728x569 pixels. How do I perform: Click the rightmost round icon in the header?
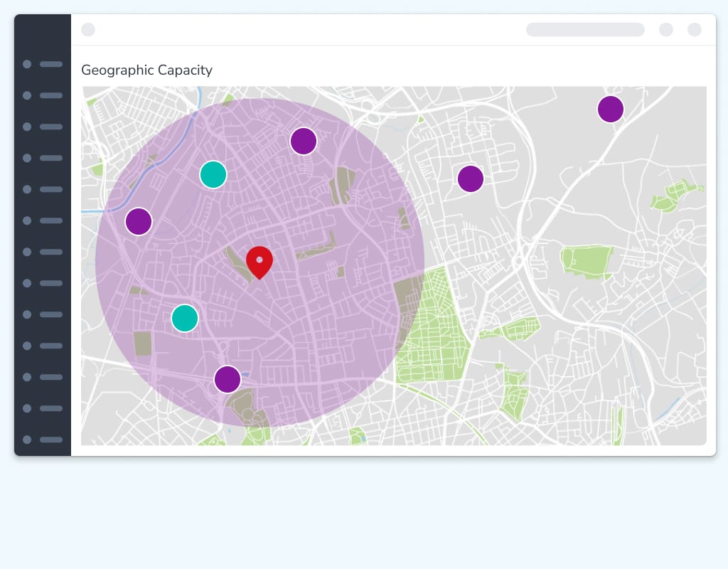(695, 29)
